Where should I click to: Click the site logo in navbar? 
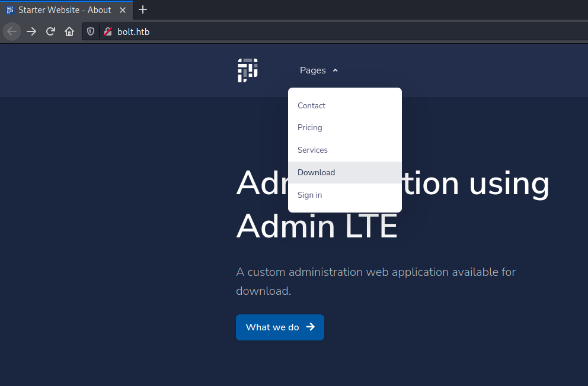click(248, 70)
